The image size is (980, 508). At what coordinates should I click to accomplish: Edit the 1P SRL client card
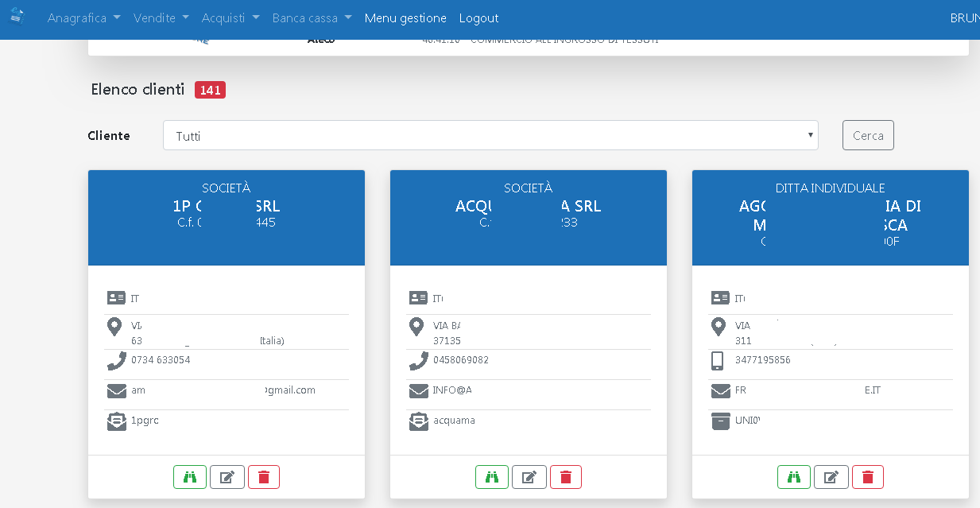[x=227, y=477]
